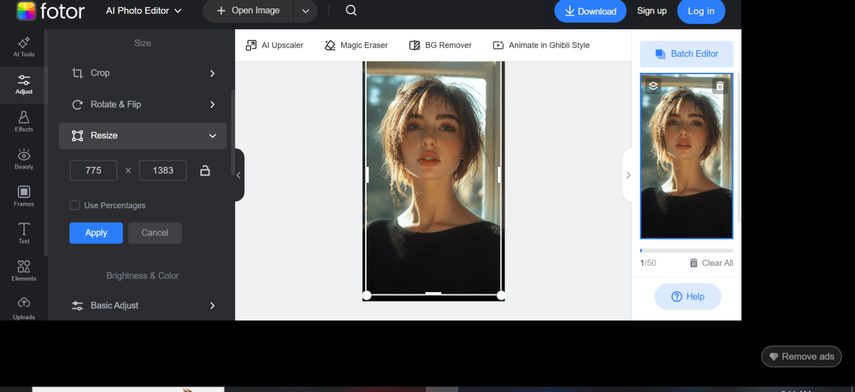Screen dimensions: 855x392
Task: Open the Text sidebar panel
Action: click(24, 233)
